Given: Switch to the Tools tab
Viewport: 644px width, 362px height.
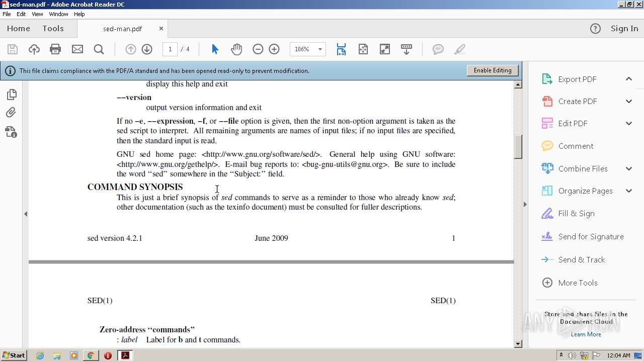Looking at the screenshot, I should pos(53,29).
